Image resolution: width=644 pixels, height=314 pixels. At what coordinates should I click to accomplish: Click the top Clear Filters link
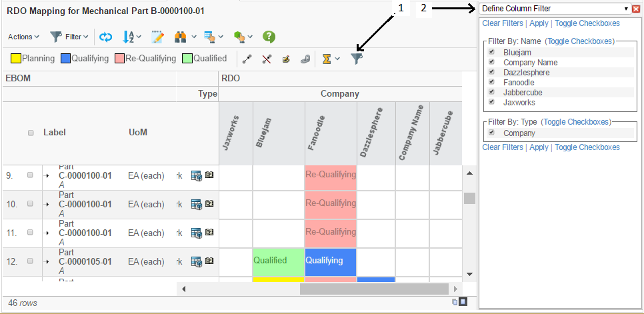[x=502, y=23]
